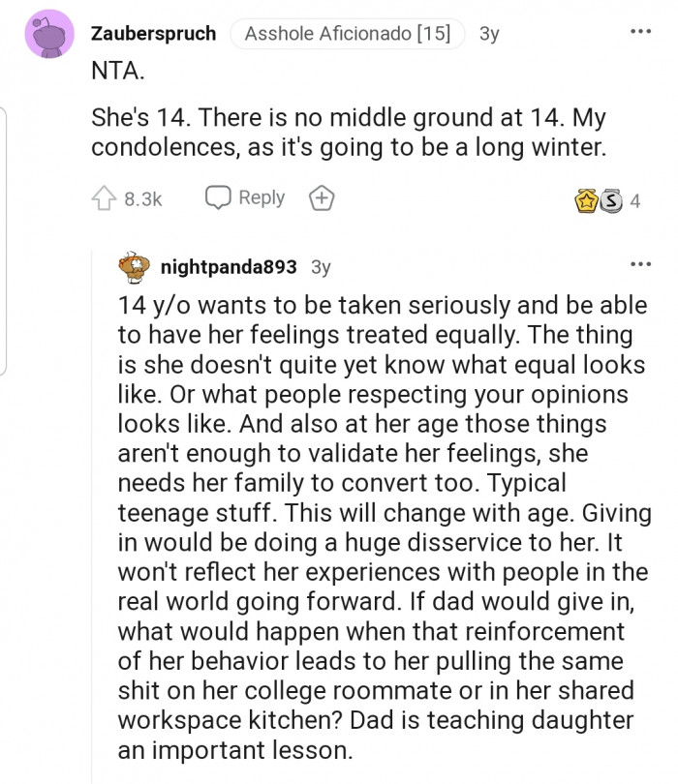Give an award using the plus badge icon
678x784 pixels.
(x=322, y=198)
